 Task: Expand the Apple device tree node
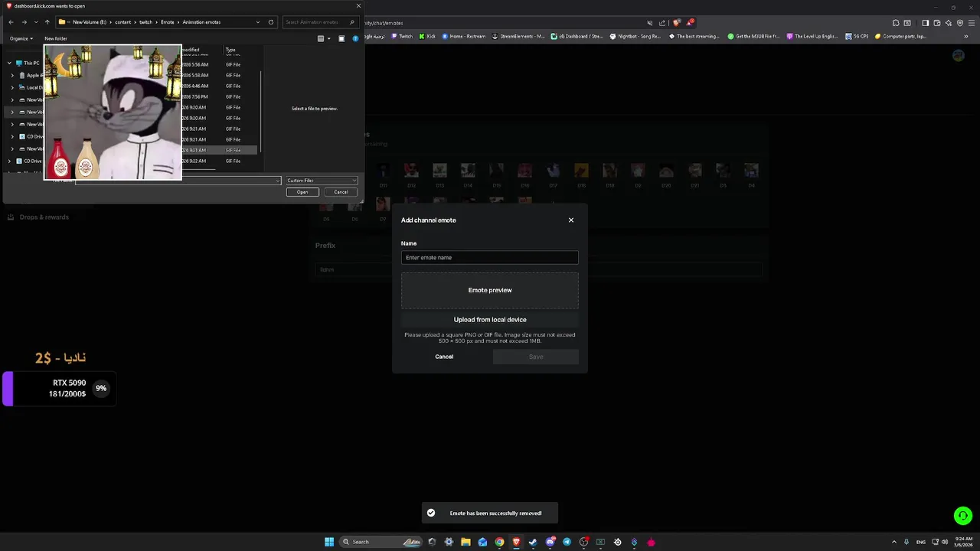(x=12, y=75)
